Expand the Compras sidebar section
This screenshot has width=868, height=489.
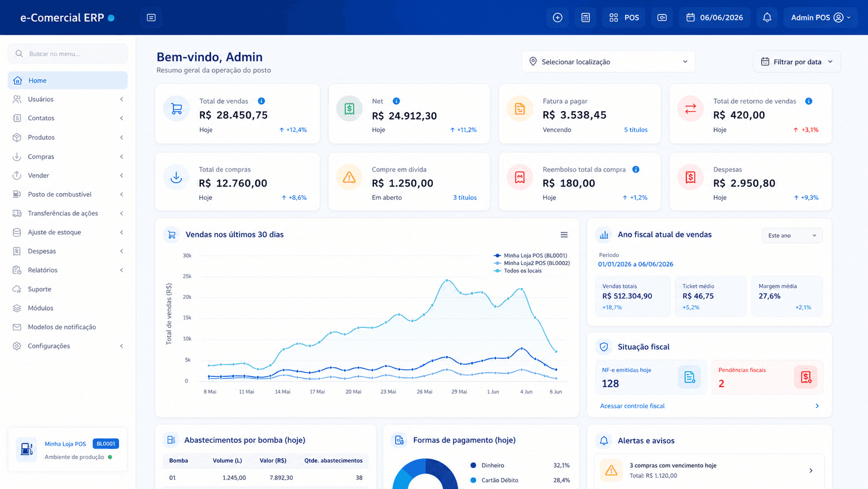[67, 156]
